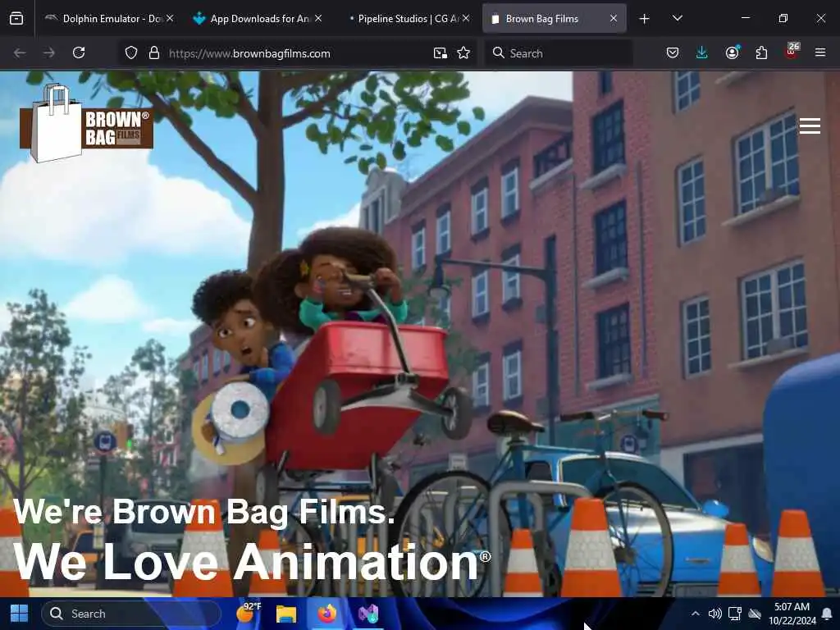Open weather widget showing 92°F
Image resolution: width=840 pixels, height=630 pixels.
coord(248,613)
